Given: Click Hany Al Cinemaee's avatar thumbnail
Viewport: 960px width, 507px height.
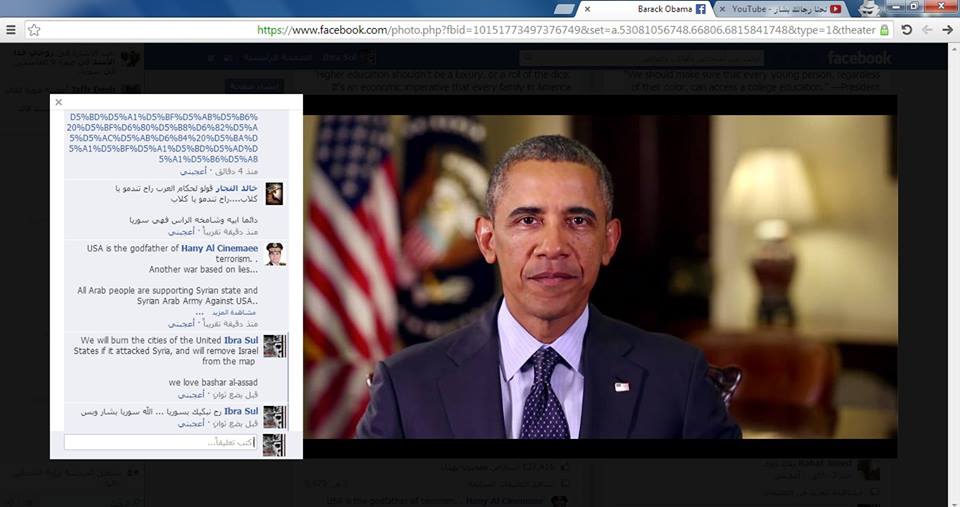Looking at the screenshot, I should [x=274, y=254].
